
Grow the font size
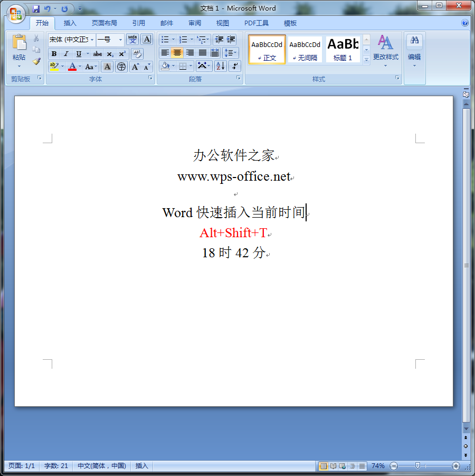tap(135, 67)
